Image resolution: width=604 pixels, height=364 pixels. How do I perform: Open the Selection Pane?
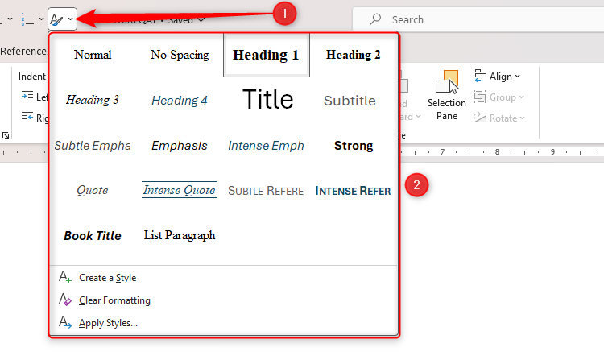pyautogui.click(x=447, y=95)
